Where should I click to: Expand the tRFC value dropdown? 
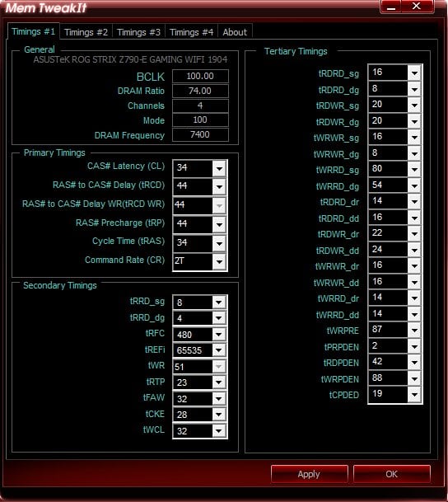point(219,334)
